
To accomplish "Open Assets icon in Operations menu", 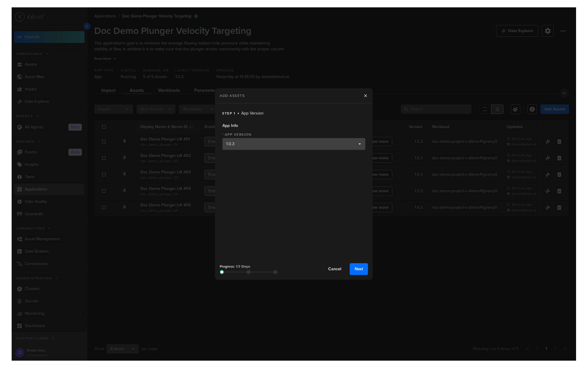I will pyautogui.click(x=20, y=64).
